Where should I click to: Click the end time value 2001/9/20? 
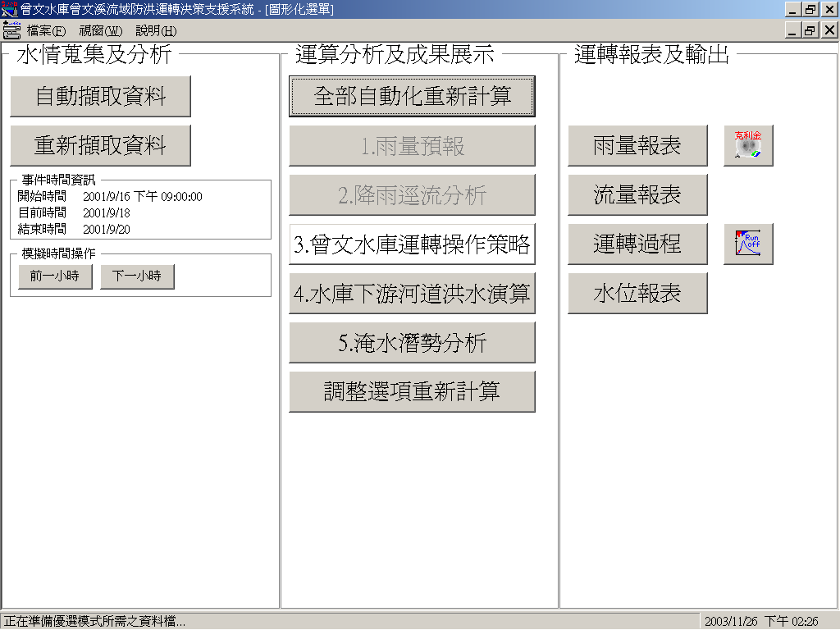pyautogui.click(x=107, y=230)
